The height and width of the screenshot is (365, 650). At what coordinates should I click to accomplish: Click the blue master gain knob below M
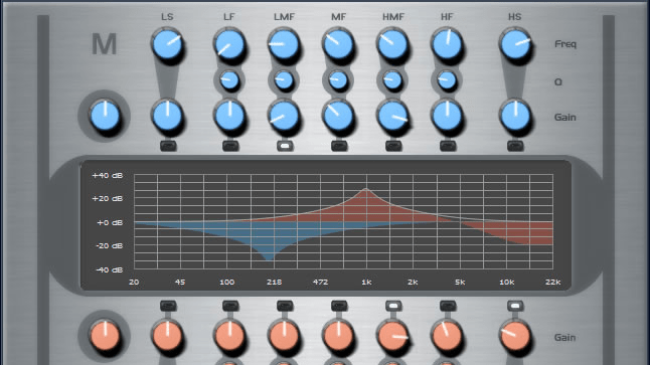pyautogui.click(x=105, y=116)
